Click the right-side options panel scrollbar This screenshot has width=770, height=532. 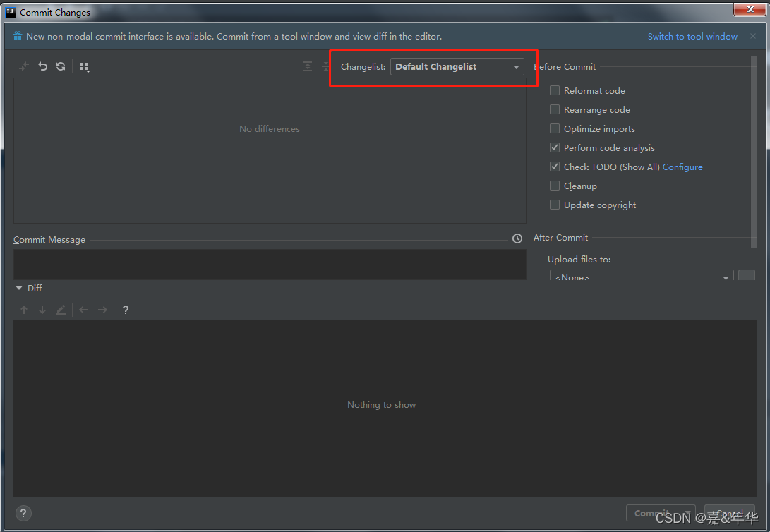[x=754, y=152]
